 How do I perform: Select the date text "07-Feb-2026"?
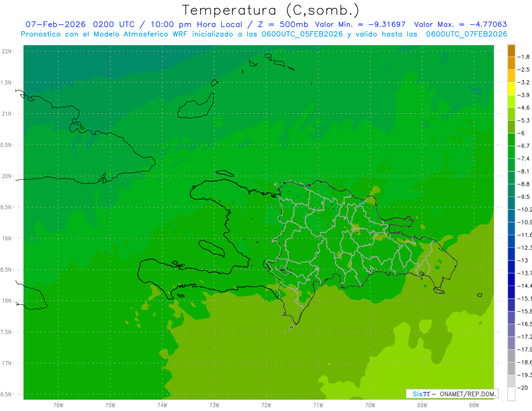pyautogui.click(x=55, y=24)
